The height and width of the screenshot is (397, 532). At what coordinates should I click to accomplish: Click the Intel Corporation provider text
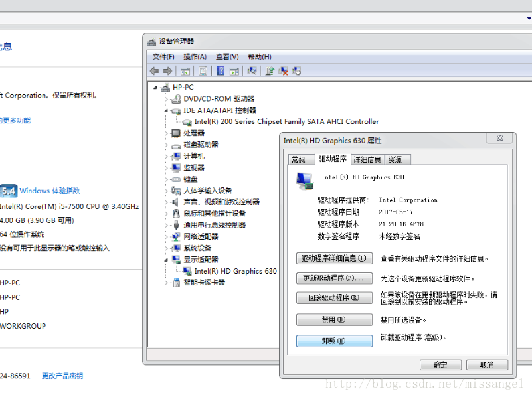tap(408, 200)
